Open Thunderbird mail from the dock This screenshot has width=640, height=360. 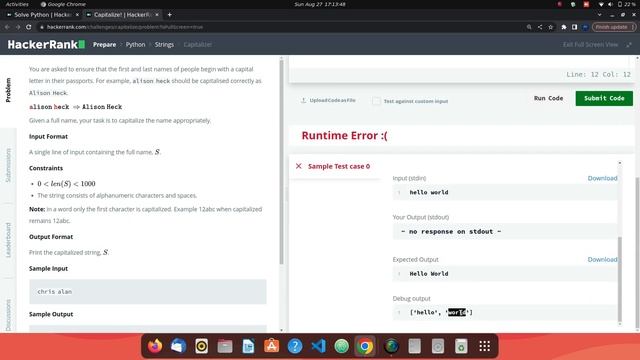click(x=178, y=346)
